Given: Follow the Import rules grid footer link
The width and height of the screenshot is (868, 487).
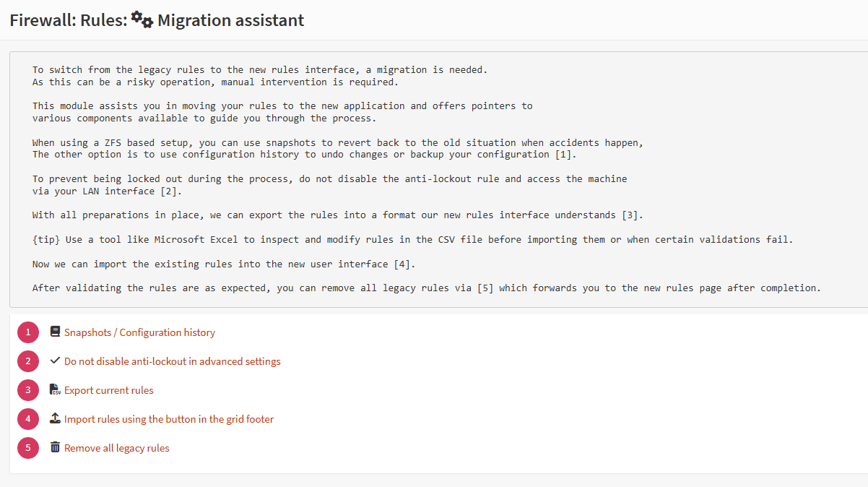Looking at the screenshot, I should click(x=168, y=419).
